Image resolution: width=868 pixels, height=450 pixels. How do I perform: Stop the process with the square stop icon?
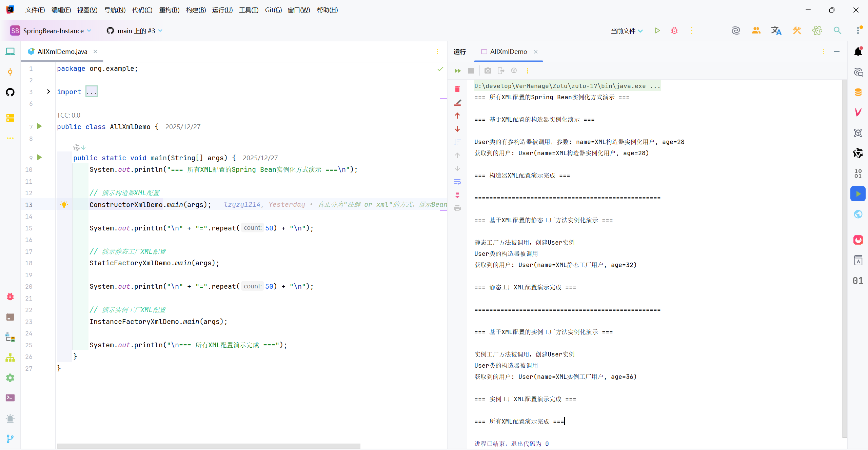(x=471, y=71)
